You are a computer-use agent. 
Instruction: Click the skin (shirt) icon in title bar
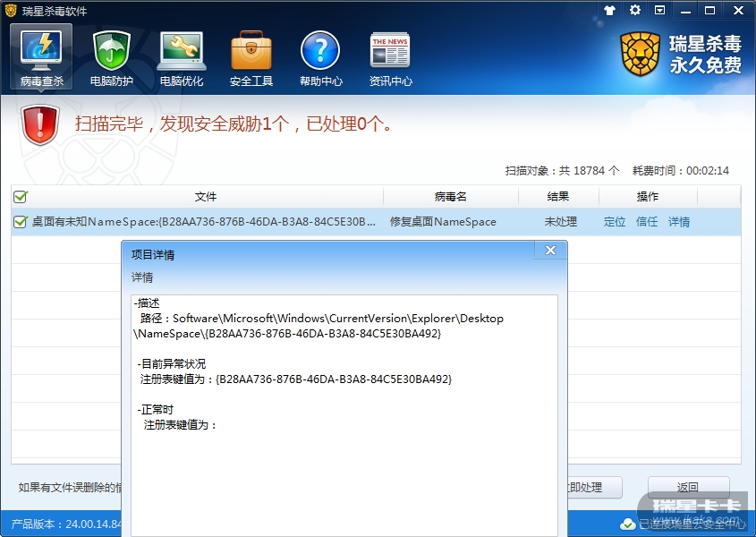point(610,10)
